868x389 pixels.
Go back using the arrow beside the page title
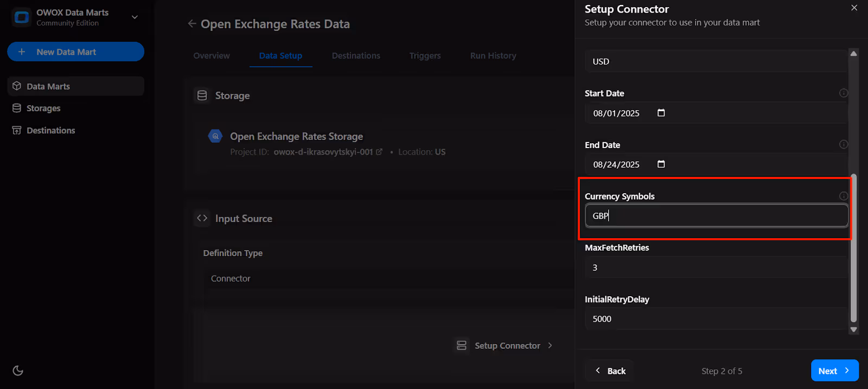[192, 23]
